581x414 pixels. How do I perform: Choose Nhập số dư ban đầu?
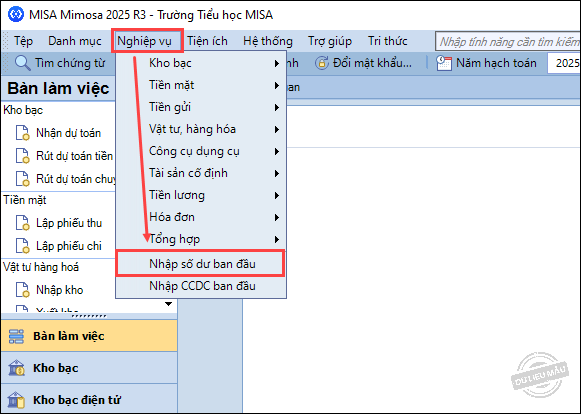click(200, 264)
